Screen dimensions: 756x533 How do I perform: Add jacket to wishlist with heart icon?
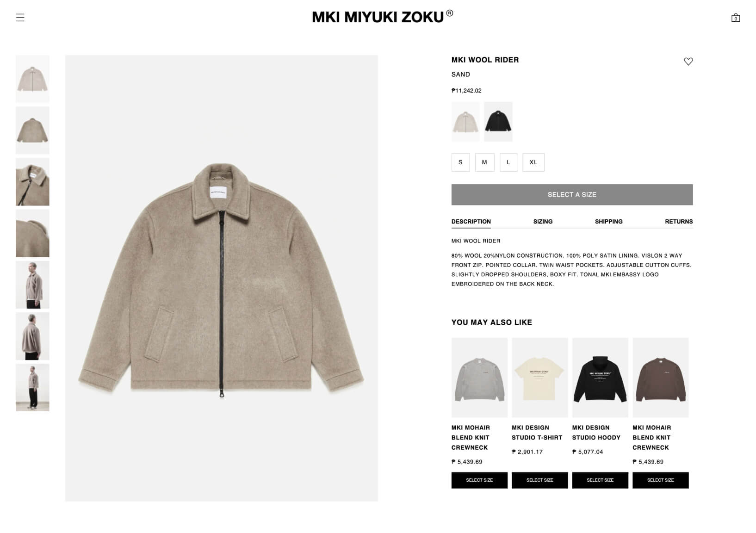(x=688, y=61)
